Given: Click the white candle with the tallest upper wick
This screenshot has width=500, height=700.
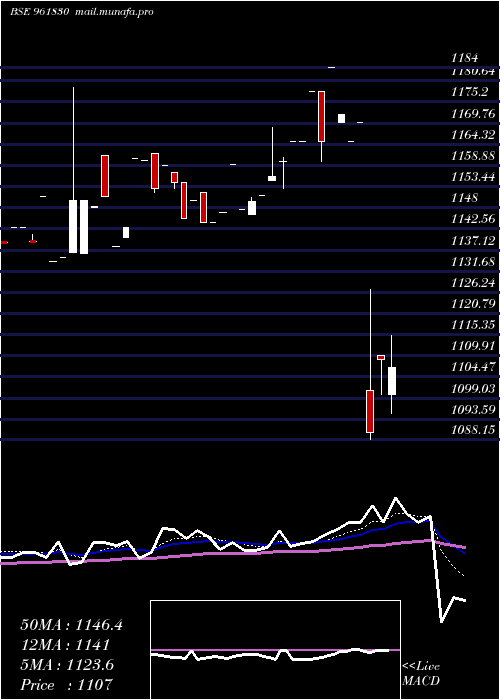Looking at the screenshot, I should pyautogui.click(x=74, y=226).
